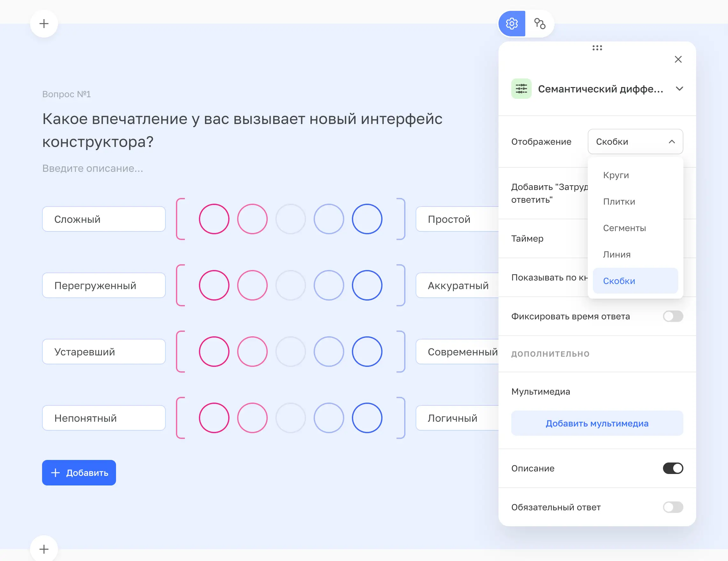Viewport: 728px width, 561px height.
Task: Expand the question type chevron
Action: pyautogui.click(x=679, y=89)
